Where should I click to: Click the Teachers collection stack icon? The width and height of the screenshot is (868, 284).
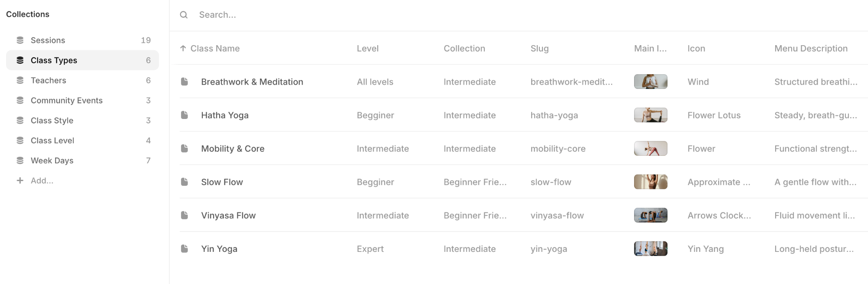click(20, 80)
